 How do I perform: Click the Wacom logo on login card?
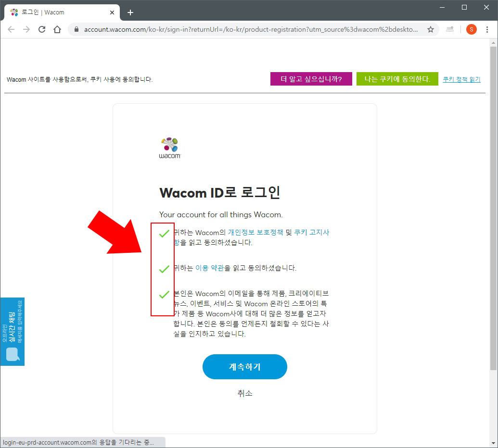170,148
